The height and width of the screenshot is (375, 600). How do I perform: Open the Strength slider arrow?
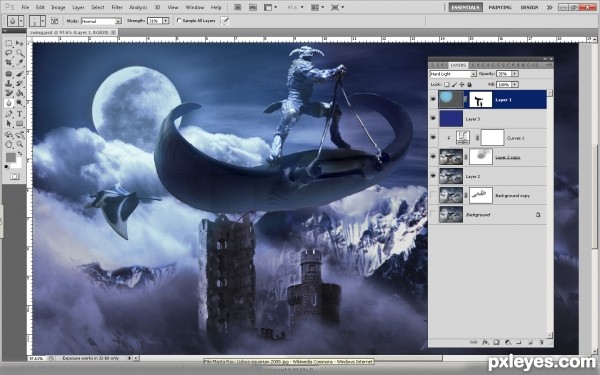point(166,21)
